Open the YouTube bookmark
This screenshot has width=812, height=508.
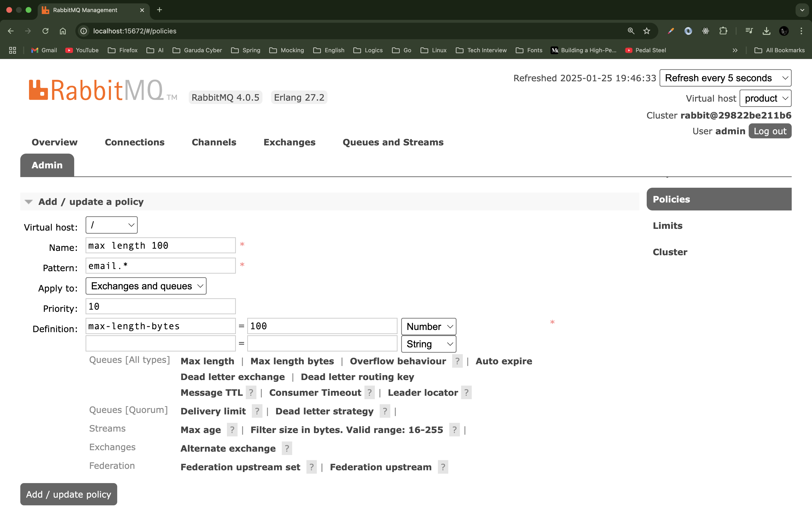(82, 50)
